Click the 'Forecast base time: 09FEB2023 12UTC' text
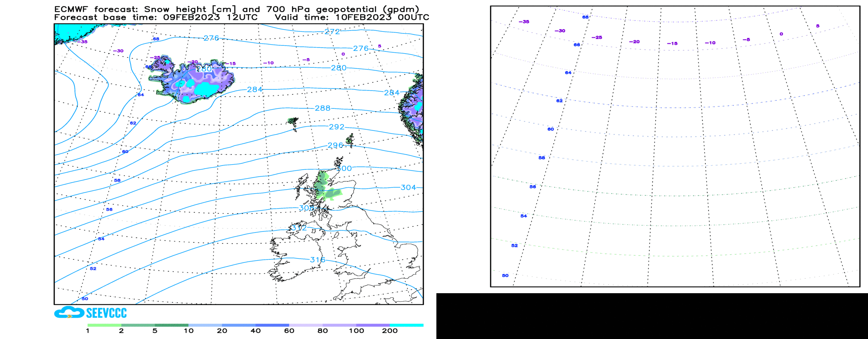This screenshot has height=339, width=868. pyautogui.click(x=156, y=17)
